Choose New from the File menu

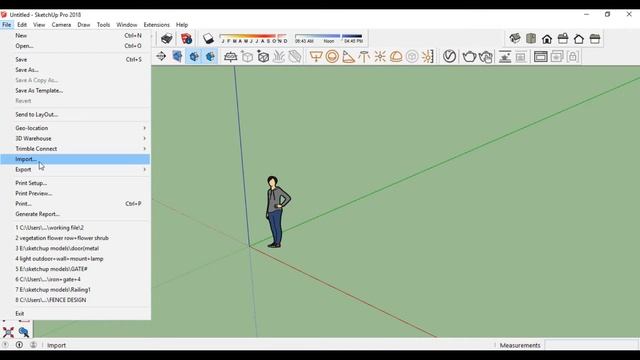coord(75,36)
